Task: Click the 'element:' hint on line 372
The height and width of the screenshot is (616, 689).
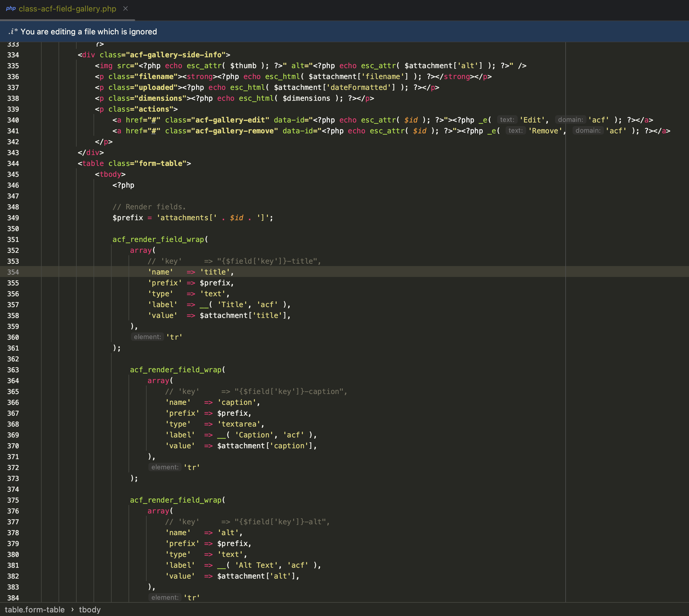Action: [165, 467]
